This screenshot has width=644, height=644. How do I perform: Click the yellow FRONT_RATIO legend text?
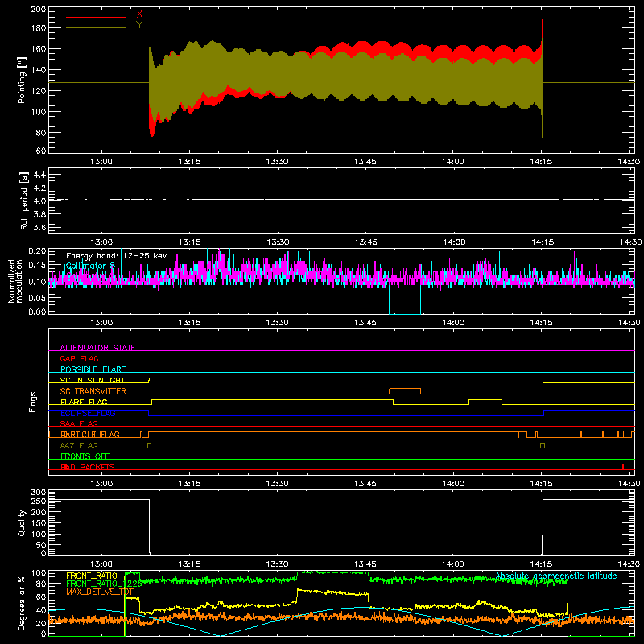point(92,576)
